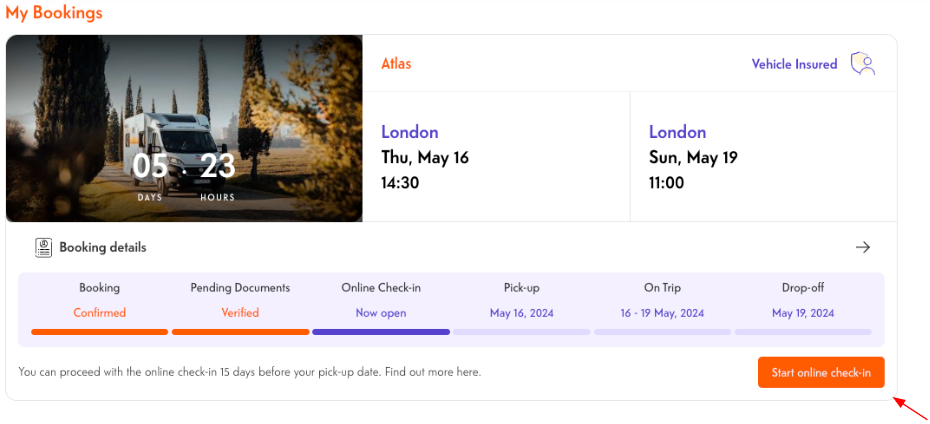
Task: Select the Pending Documents Verified step
Action: pyautogui.click(x=240, y=300)
